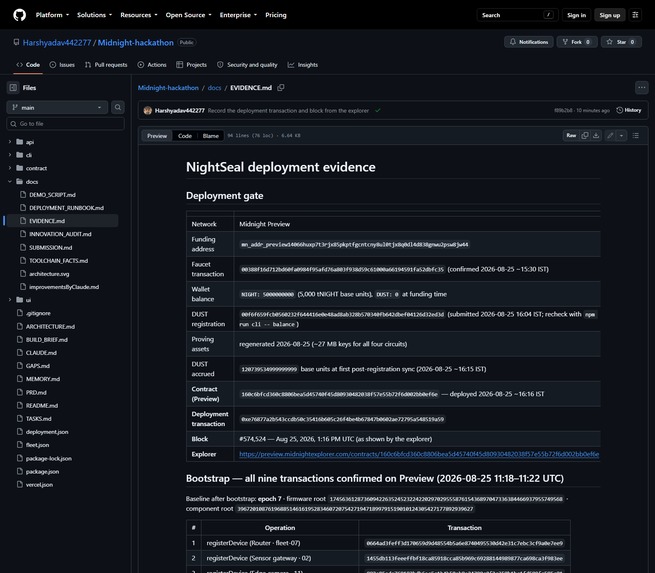Open README.md in the tree
The height and width of the screenshot is (573, 655).
pos(42,405)
